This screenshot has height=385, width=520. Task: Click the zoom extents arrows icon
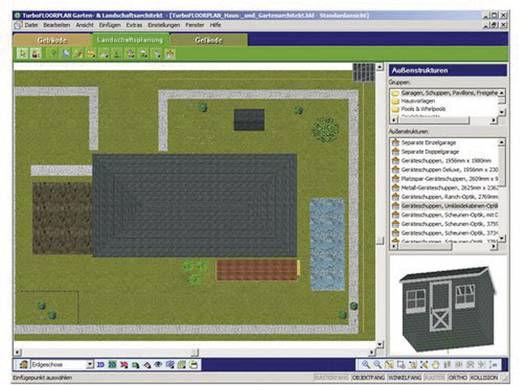tap(424, 364)
